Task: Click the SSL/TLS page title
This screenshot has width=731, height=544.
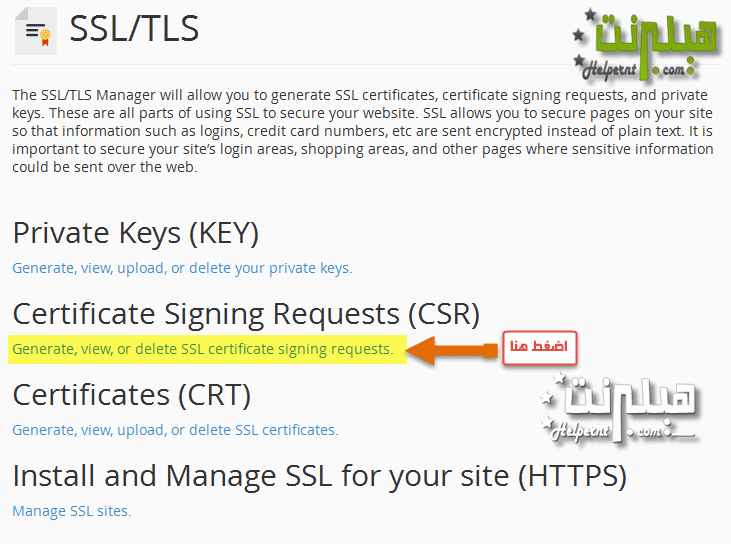Action: click(x=134, y=29)
